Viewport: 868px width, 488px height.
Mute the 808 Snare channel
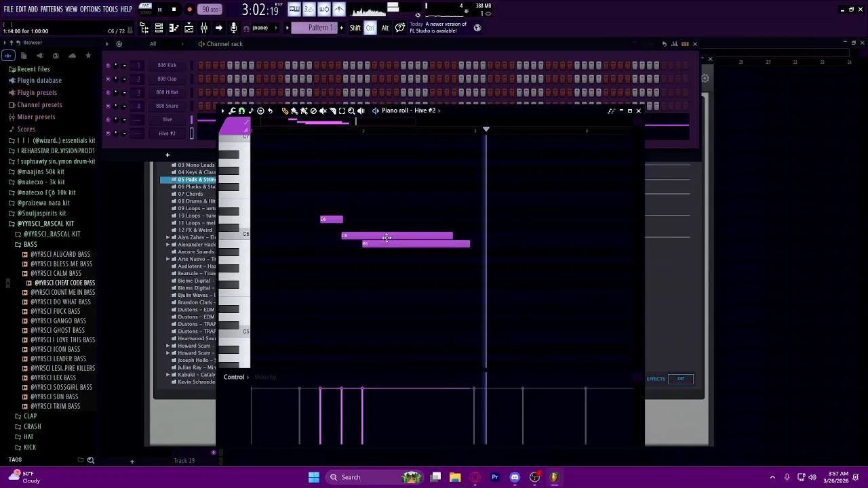(108, 106)
